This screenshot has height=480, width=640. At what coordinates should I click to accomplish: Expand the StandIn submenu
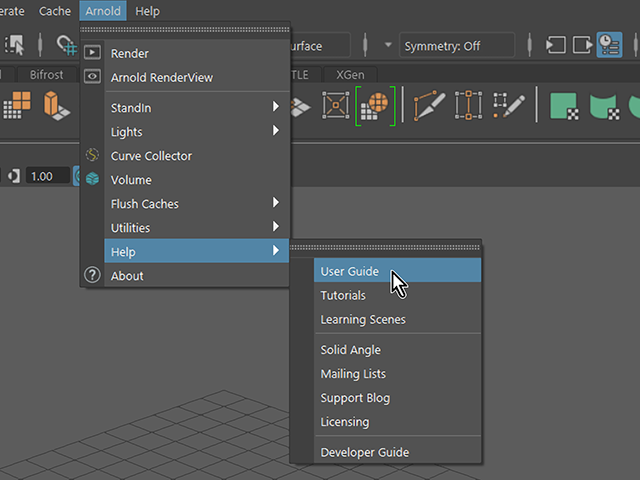pos(197,108)
